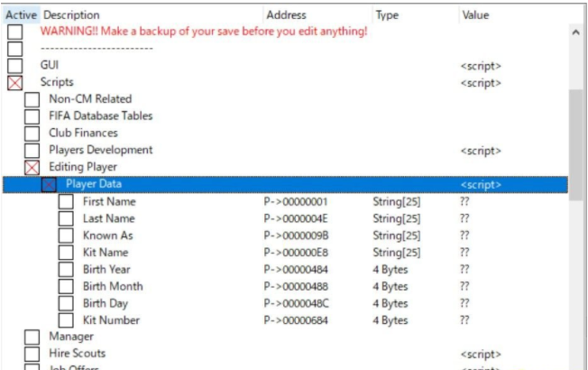Select the Known As entry
This screenshot has height=370, width=588.
coord(108,236)
